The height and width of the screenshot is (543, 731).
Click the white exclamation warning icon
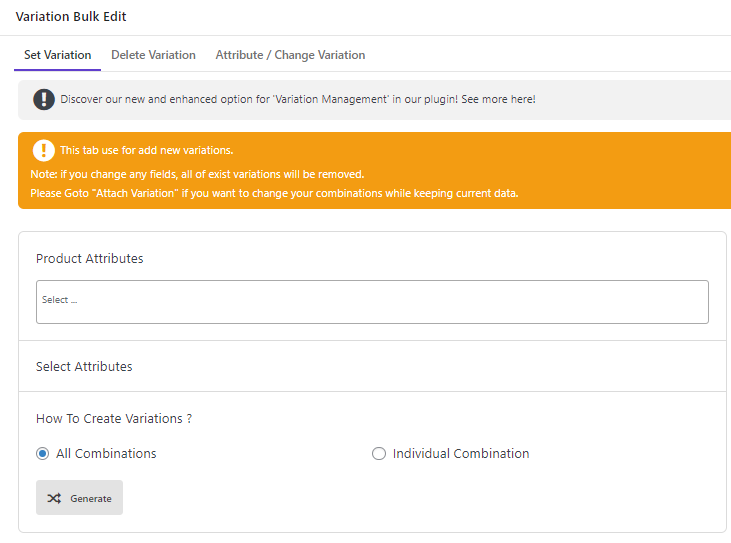(44, 151)
